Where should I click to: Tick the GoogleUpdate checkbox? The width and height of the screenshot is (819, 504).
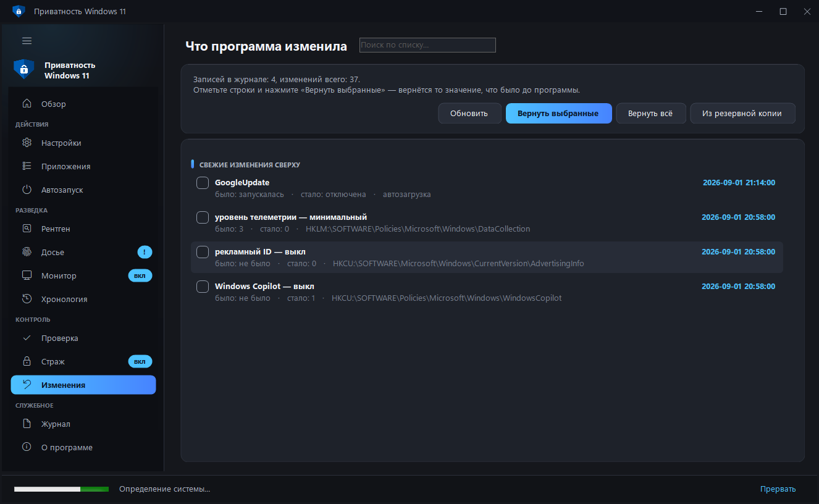pyautogui.click(x=203, y=183)
